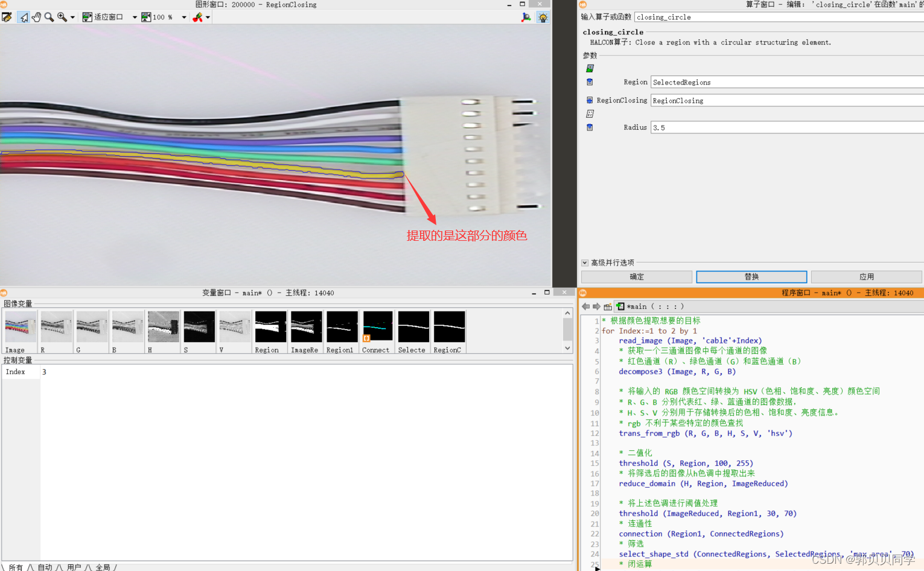Click the for Index:=1 to 2 code line
Image resolution: width=924 pixels, height=571 pixels.
click(649, 331)
